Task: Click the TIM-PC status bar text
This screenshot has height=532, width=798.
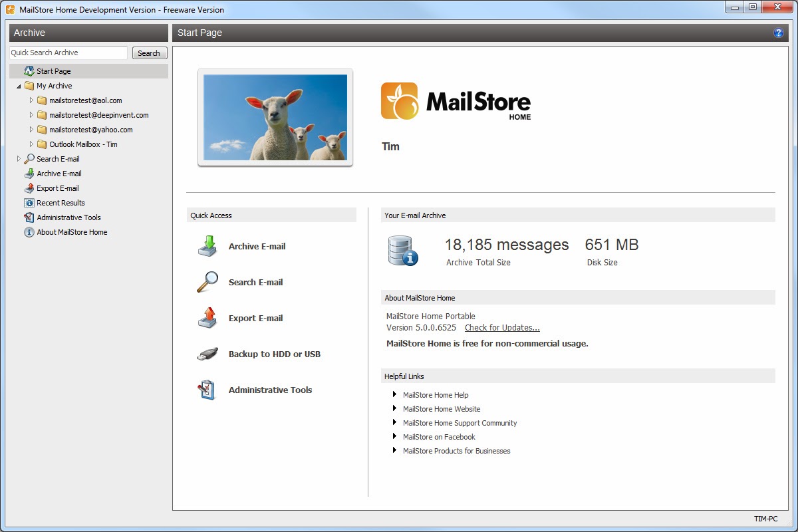Action: (765, 519)
